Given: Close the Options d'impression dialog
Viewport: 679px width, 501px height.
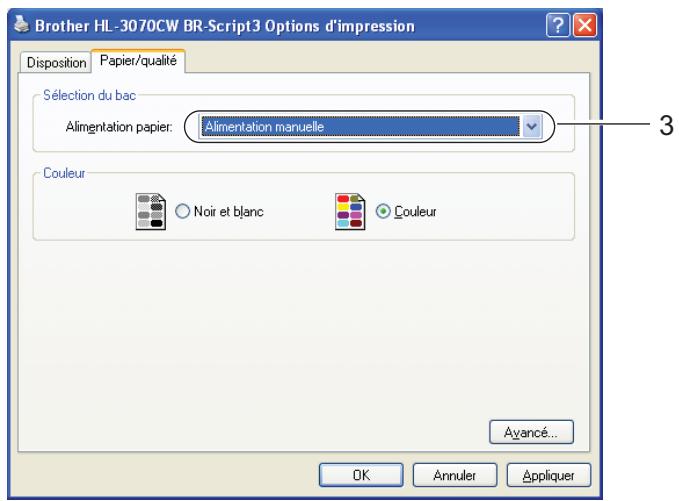Looking at the screenshot, I should [x=585, y=26].
